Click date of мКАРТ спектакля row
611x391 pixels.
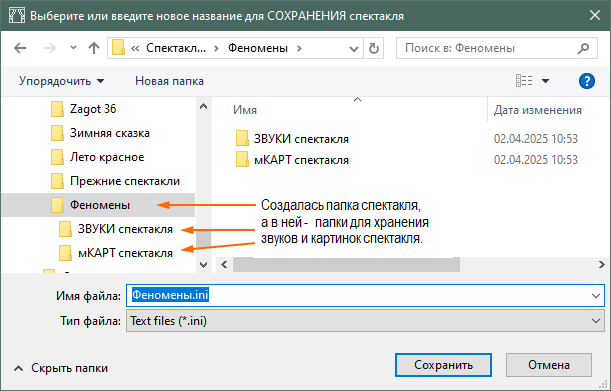coord(536,160)
